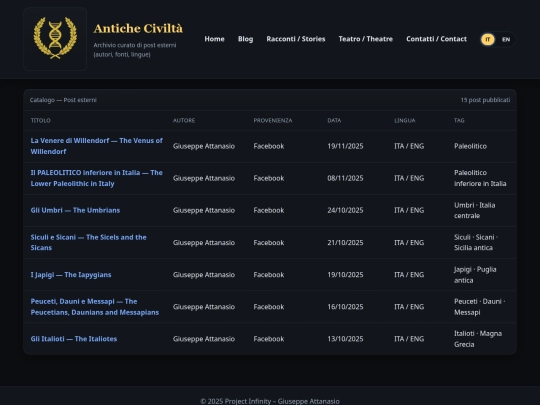Viewport: 540px width, 405px height.
Task: Click ITA / ENG in the Peuceti row
Action: point(409,307)
